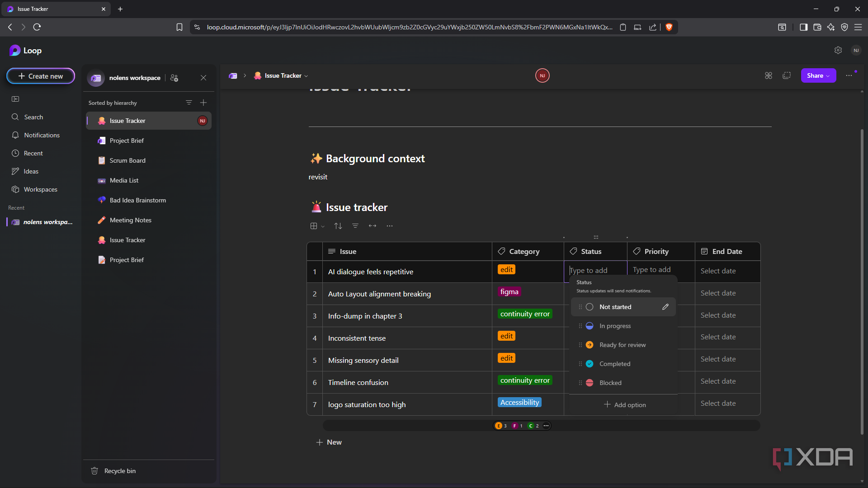This screenshot has height=488, width=868.
Task: Click the Create new button
Action: [x=41, y=76]
